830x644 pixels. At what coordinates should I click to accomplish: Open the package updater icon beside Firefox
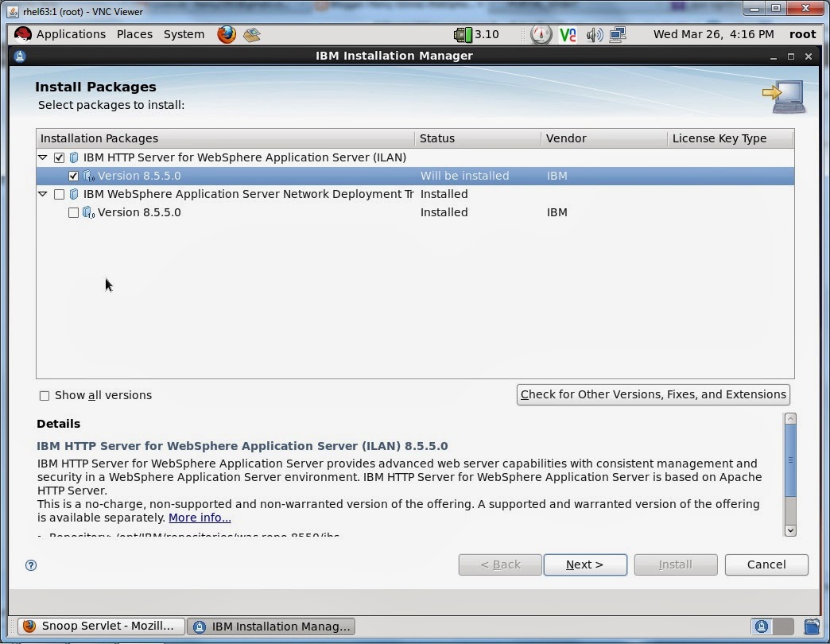tap(251, 34)
